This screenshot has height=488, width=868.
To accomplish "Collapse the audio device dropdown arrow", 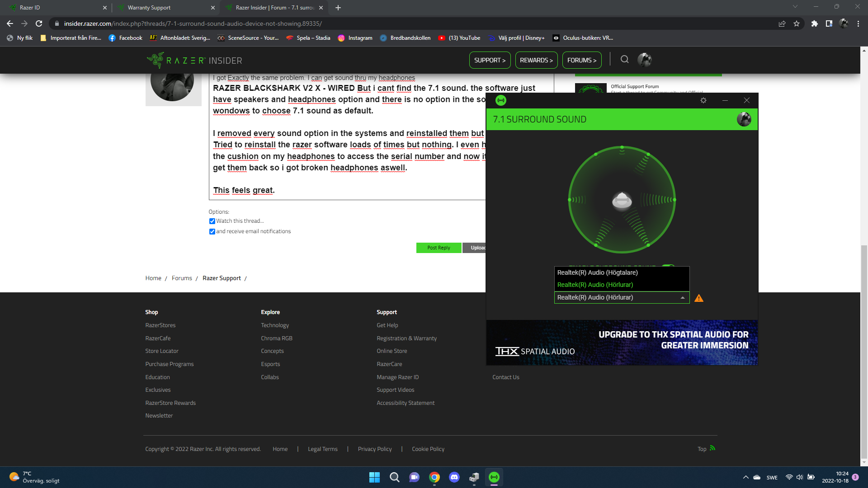I will point(683,298).
